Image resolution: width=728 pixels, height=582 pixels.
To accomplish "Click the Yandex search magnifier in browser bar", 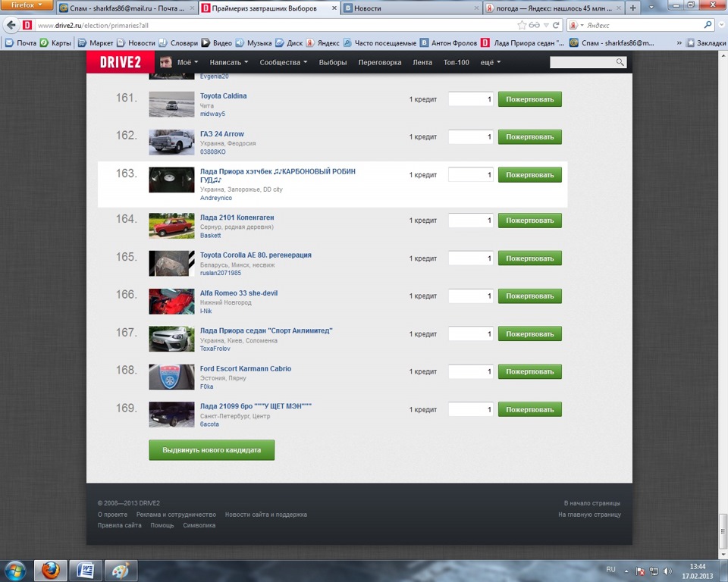I will point(708,25).
